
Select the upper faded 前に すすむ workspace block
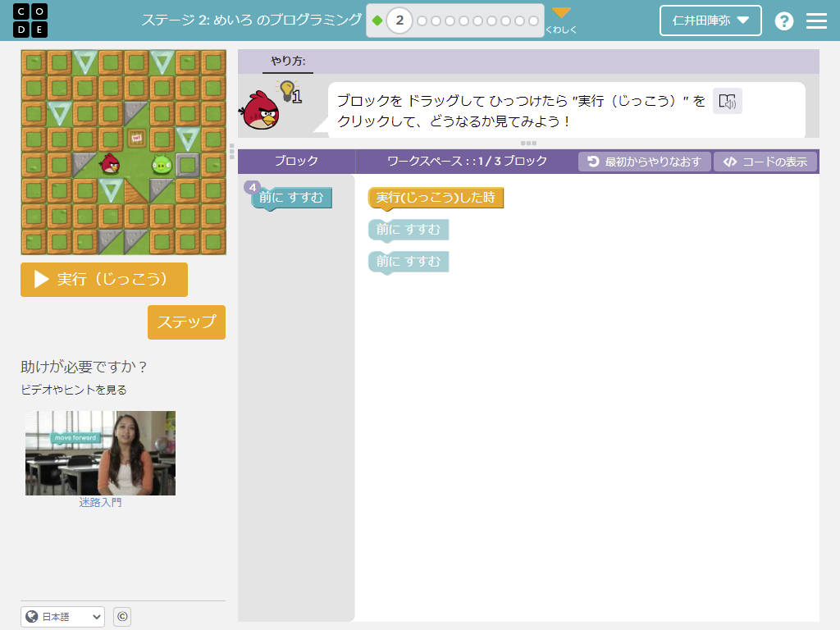point(409,230)
